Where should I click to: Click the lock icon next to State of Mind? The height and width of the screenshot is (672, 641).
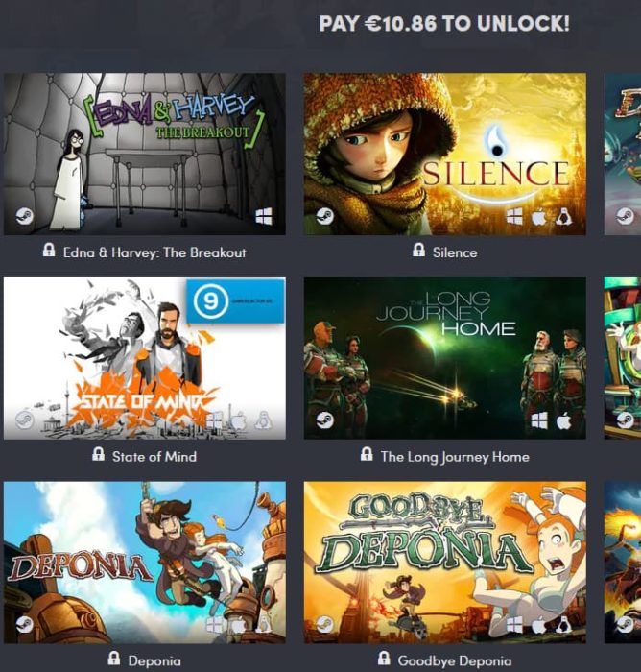click(x=98, y=454)
